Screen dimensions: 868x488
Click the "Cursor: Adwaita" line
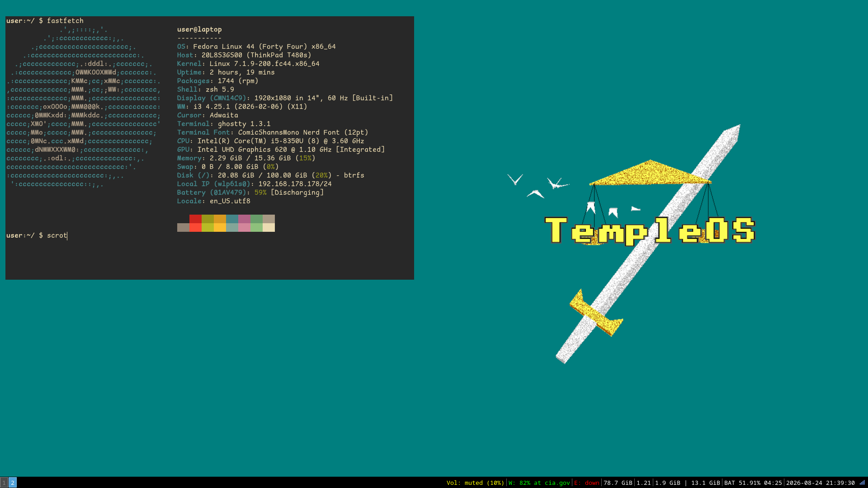click(208, 115)
